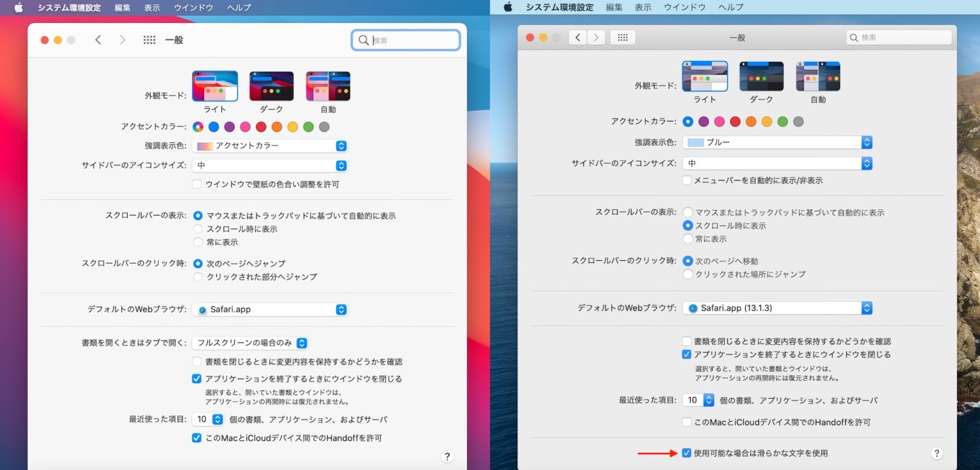Select the purple accent color swatch
Image resolution: width=980 pixels, height=470 pixels.
pos(228,126)
